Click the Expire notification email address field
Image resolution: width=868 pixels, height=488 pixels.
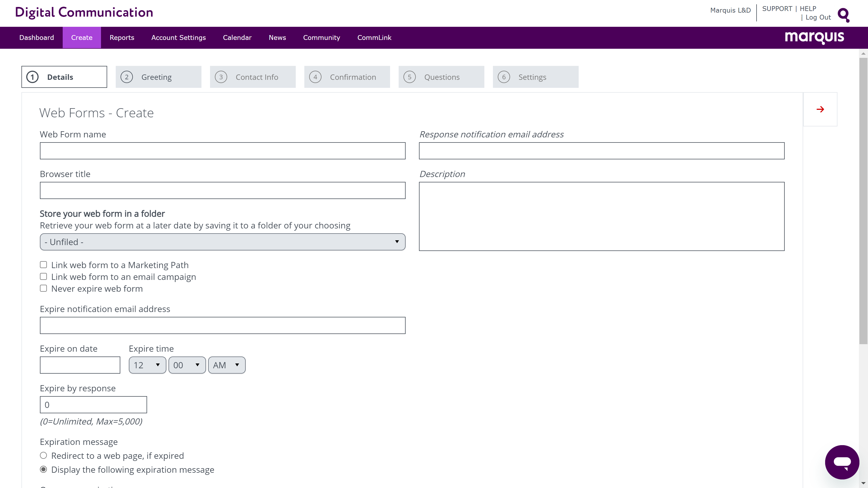point(222,325)
